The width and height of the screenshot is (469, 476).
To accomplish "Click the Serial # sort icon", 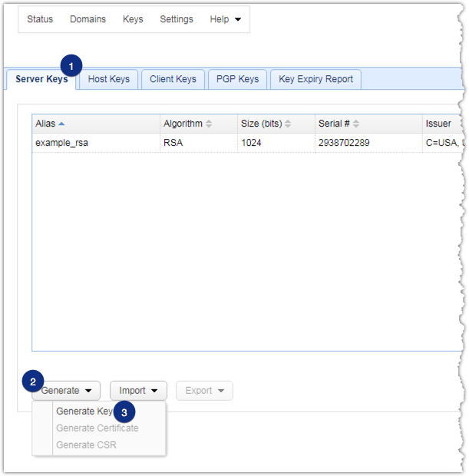I will coord(356,124).
